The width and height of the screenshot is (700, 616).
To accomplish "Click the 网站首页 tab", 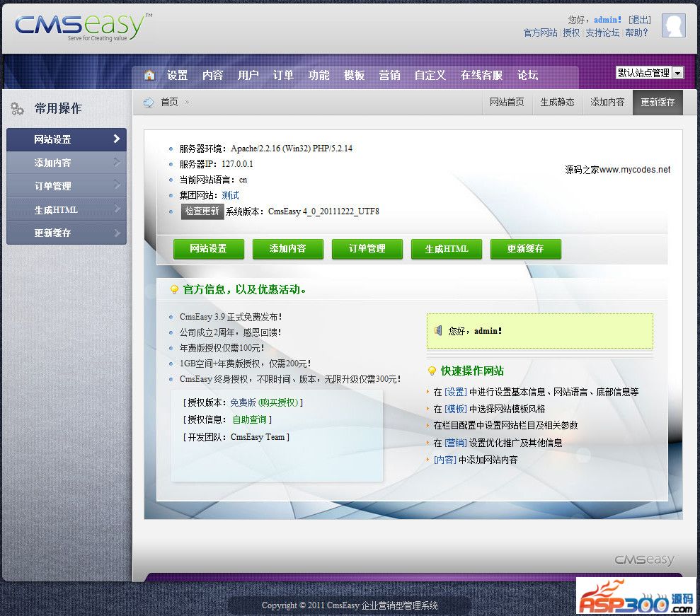I will [x=507, y=102].
